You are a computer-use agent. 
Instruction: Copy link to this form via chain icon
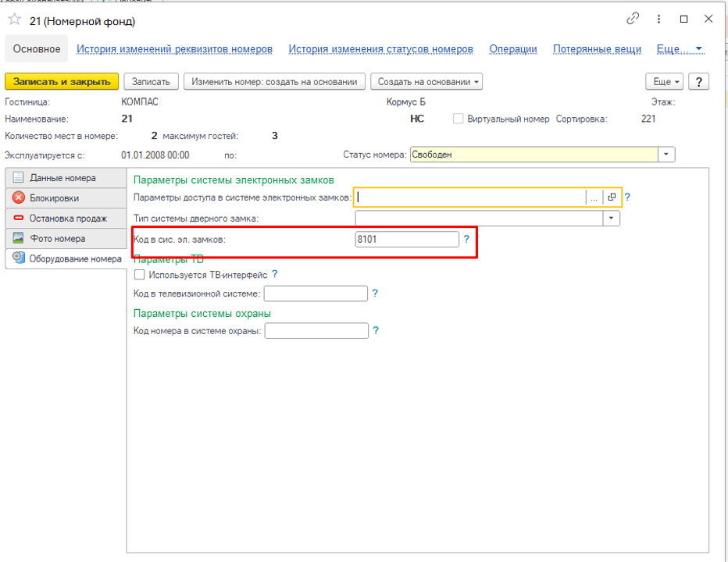633,19
